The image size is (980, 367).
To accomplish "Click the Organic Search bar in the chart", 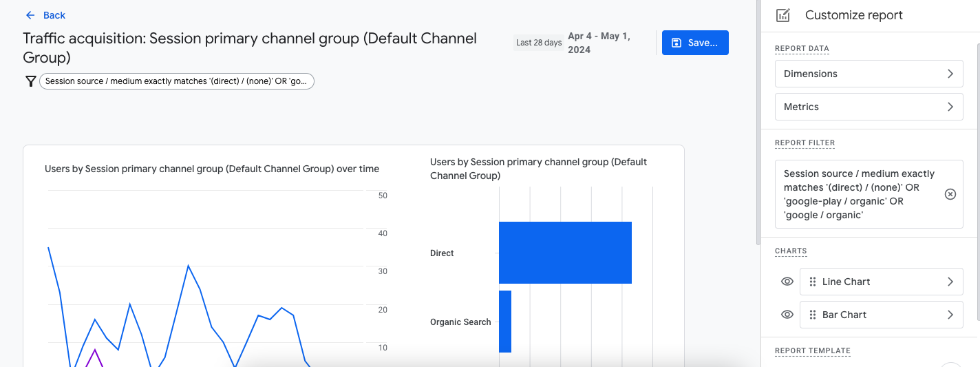I will tap(505, 322).
